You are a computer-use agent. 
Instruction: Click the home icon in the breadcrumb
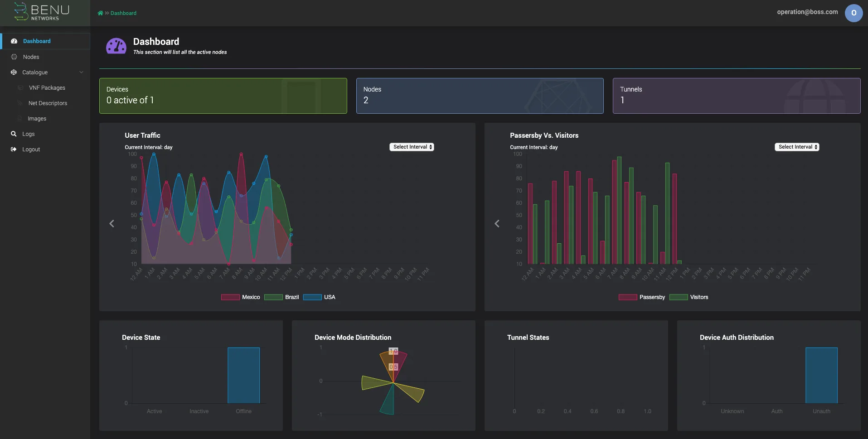(x=100, y=13)
